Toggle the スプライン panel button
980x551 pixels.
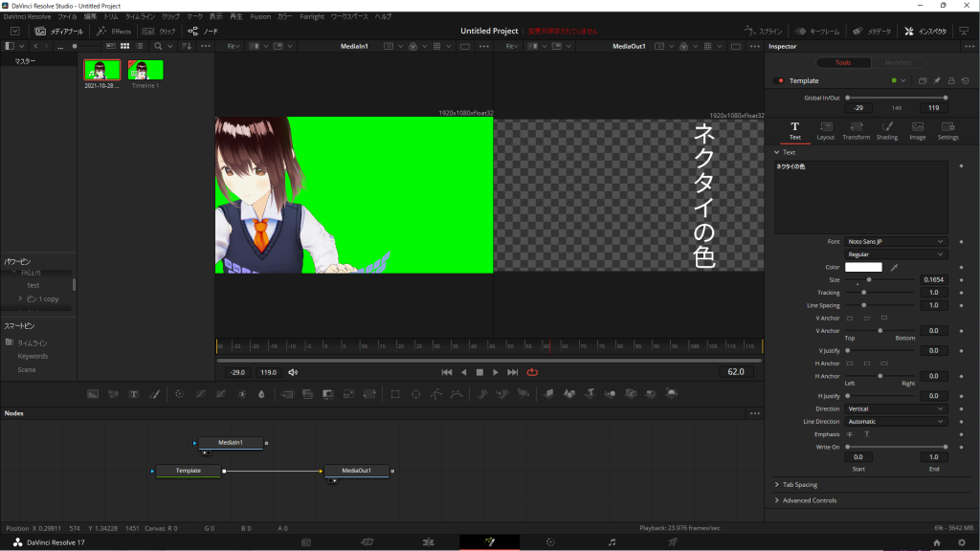pos(763,32)
